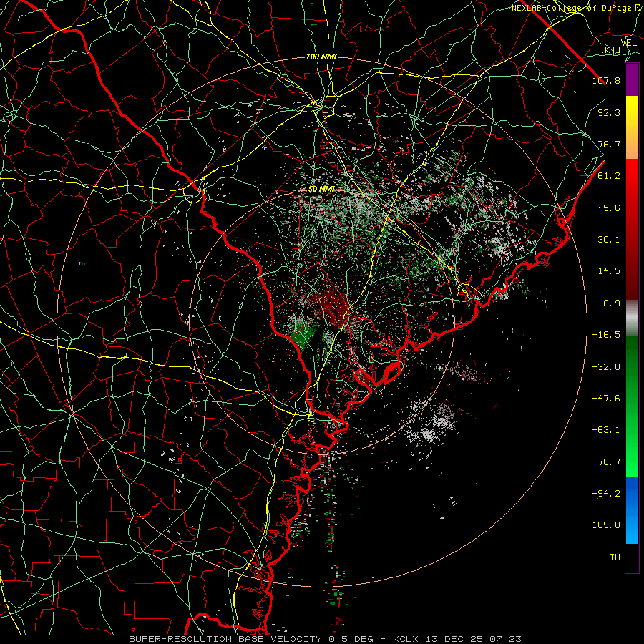Click the [KT] units label

(611, 49)
